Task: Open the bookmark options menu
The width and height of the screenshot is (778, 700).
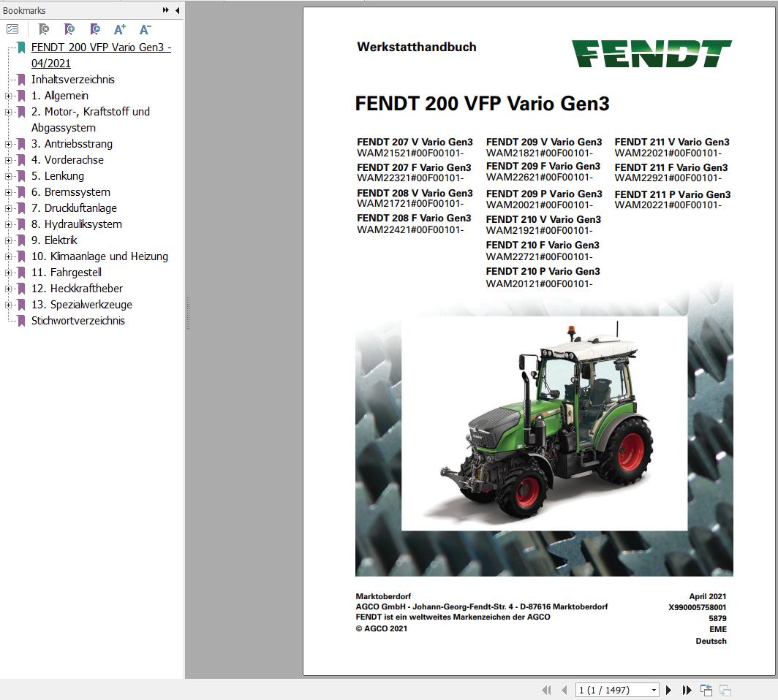Action: pos(12,29)
